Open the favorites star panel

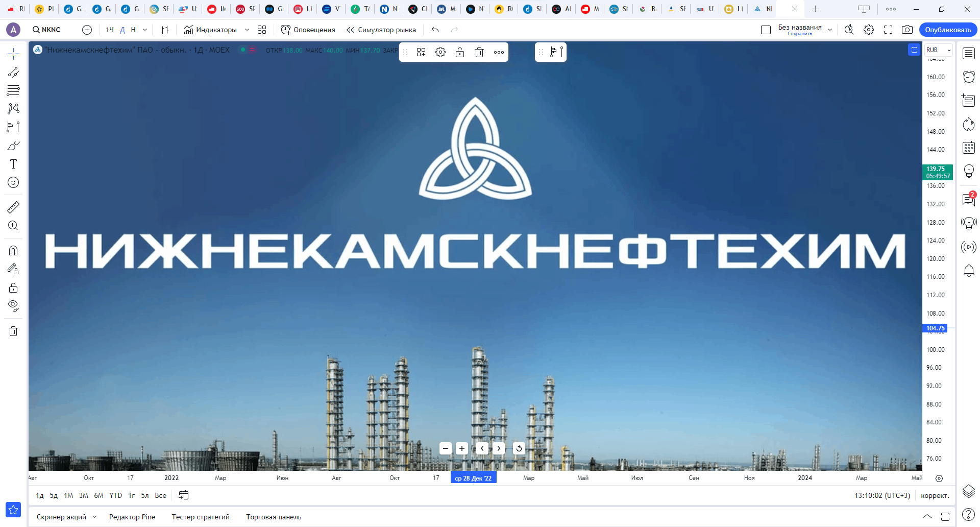(13, 510)
